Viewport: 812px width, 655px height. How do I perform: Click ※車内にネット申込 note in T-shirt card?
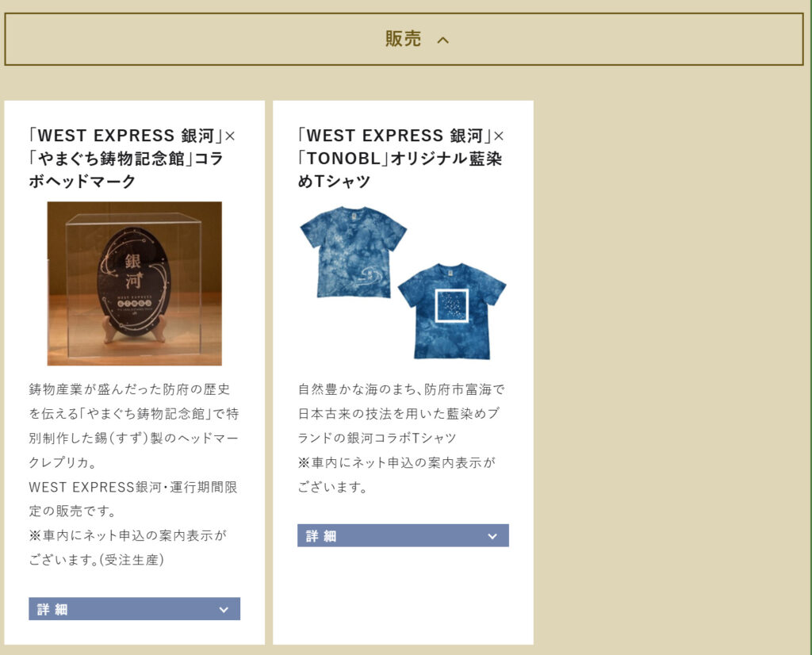point(396,474)
